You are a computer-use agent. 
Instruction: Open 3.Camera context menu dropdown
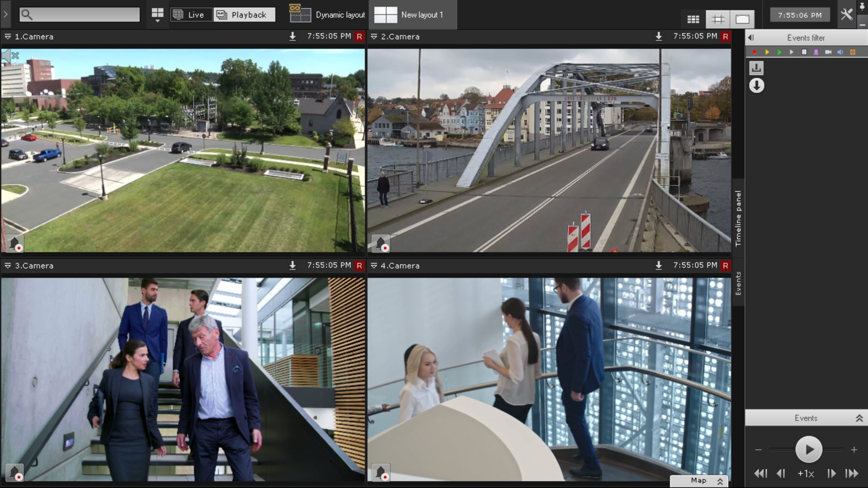tap(8, 266)
